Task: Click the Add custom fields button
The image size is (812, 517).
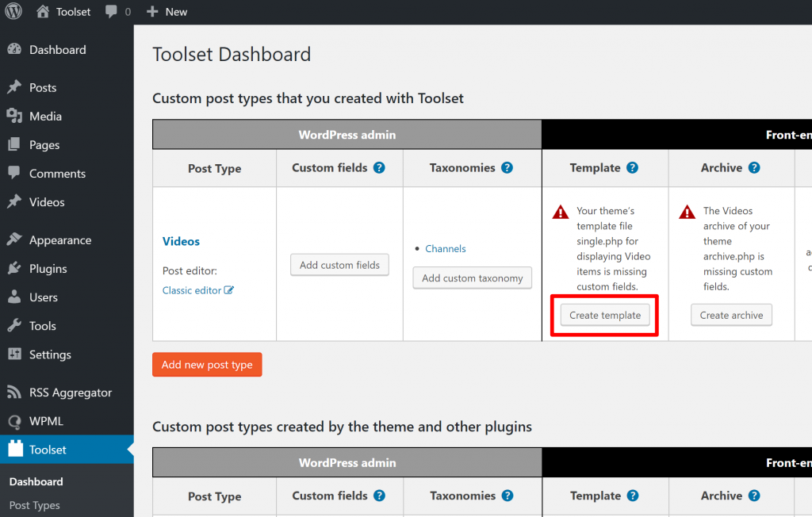Action: pyautogui.click(x=339, y=265)
